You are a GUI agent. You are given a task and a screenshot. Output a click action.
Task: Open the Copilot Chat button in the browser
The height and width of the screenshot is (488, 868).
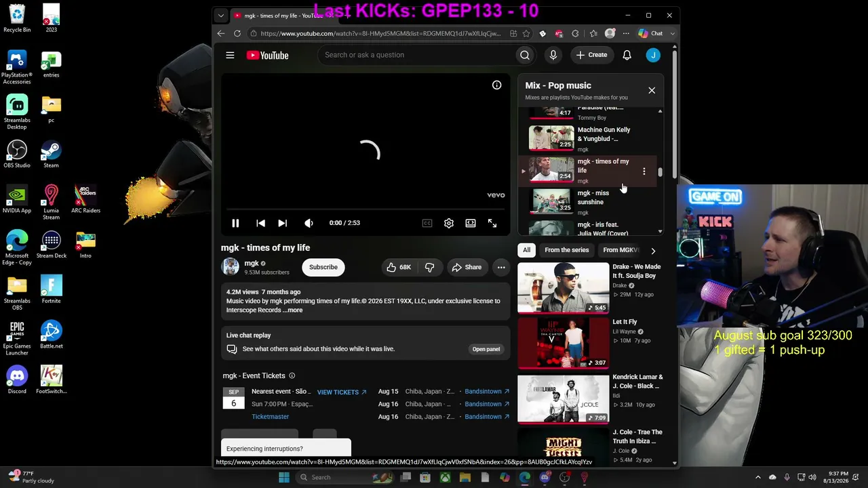pyautogui.click(x=651, y=33)
